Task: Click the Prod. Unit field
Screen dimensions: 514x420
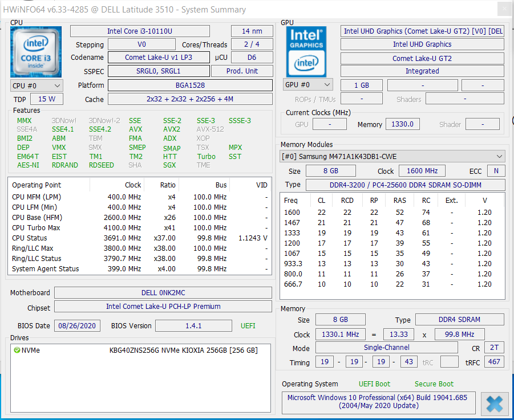Action: [242, 71]
